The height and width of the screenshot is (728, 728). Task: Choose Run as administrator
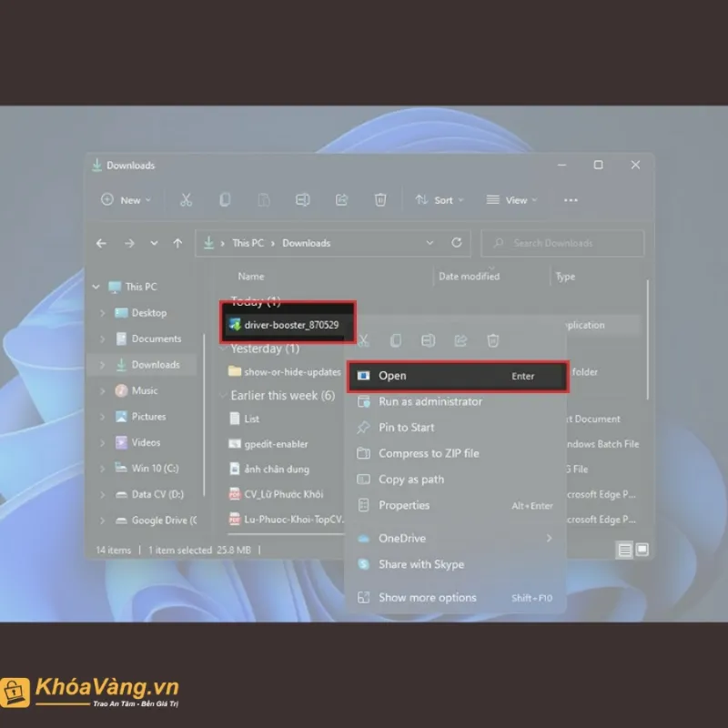430,401
